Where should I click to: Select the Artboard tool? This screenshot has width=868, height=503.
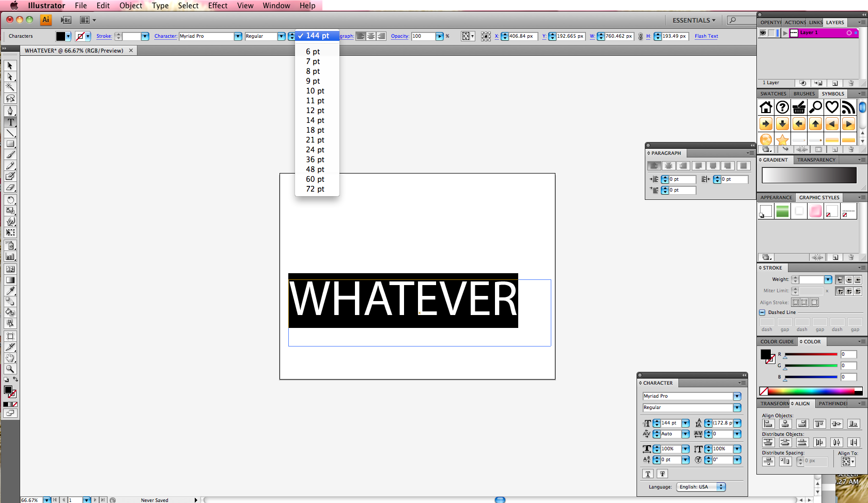[10, 336]
